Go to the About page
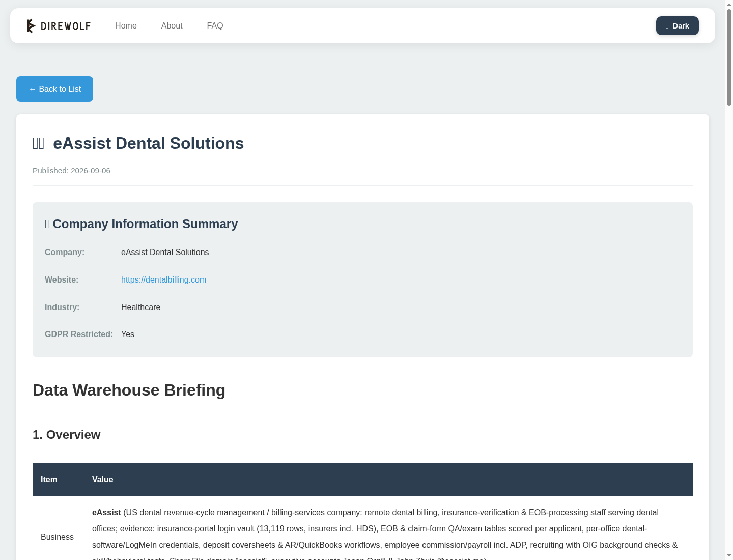 pyautogui.click(x=172, y=25)
